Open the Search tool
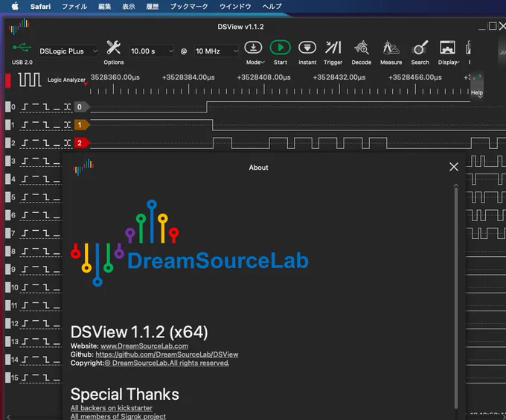This screenshot has width=506, height=420. click(x=420, y=53)
